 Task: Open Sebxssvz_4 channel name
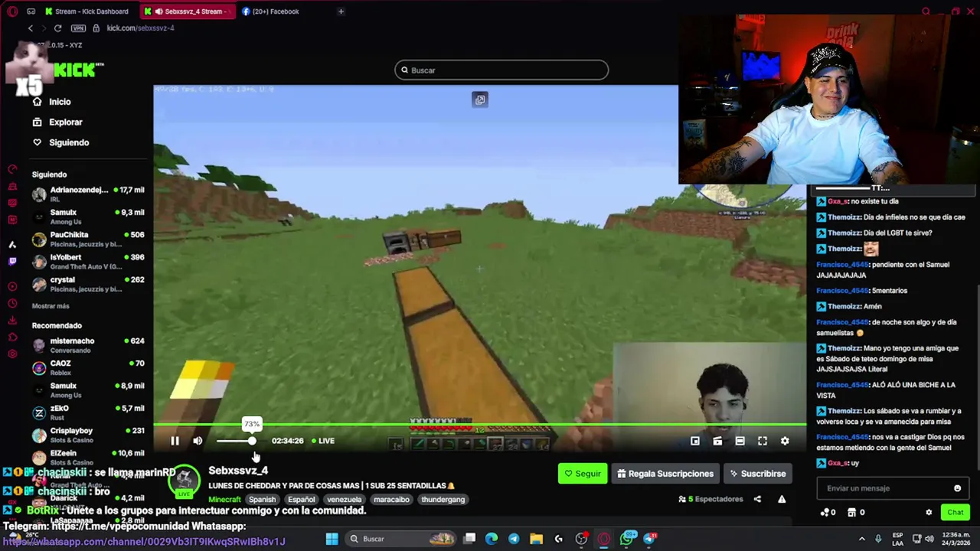coord(238,471)
